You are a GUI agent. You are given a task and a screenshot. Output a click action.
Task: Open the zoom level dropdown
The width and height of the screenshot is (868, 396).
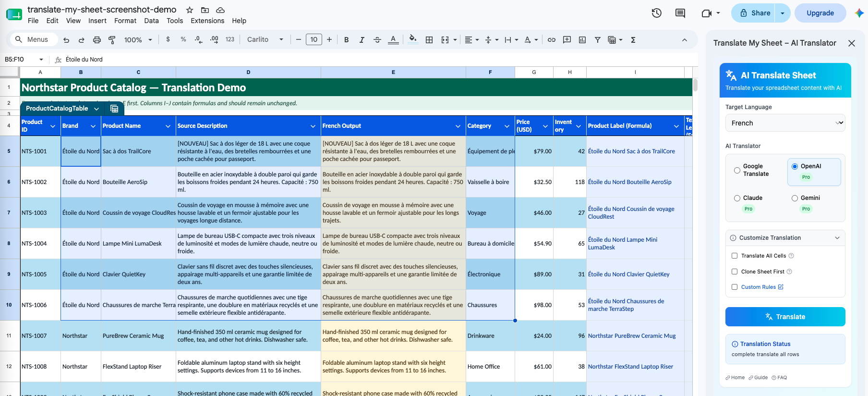(x=138, y=40)
